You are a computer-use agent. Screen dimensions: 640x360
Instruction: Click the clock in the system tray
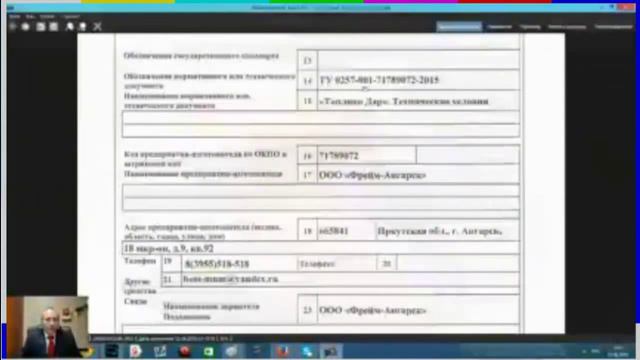click(618, 351)
